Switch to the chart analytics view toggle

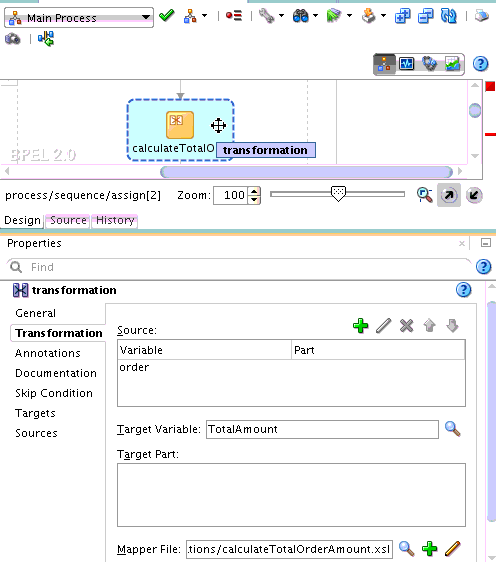(452, 64)
